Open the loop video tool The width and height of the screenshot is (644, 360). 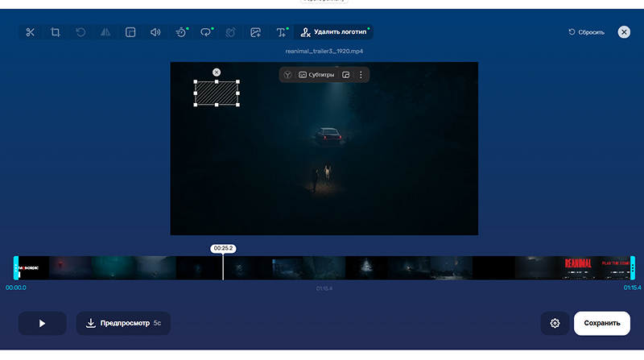206,32
